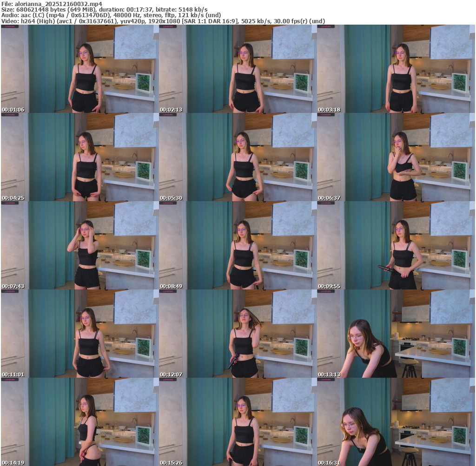Select the frame at 00:02:13
This screenshot has width=476, height=466.
pos(238,69)
